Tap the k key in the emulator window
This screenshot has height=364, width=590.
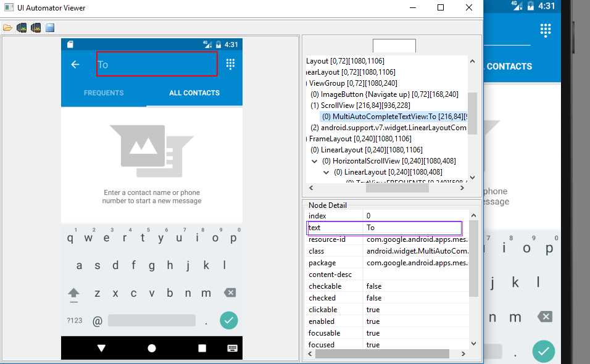pyautogui.click(x=515, y=282)
